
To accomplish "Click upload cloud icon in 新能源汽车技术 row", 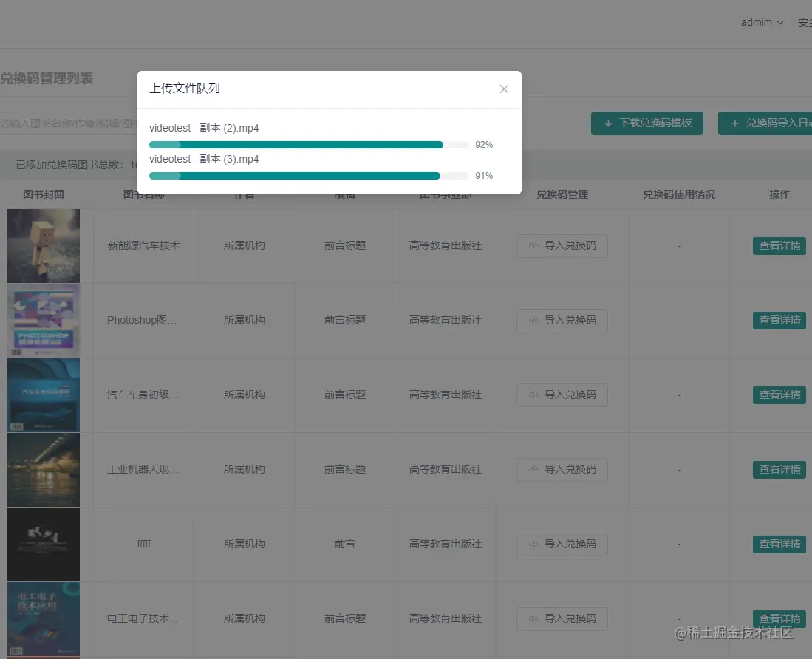I will pyautogui.click(x=533, y=245).
